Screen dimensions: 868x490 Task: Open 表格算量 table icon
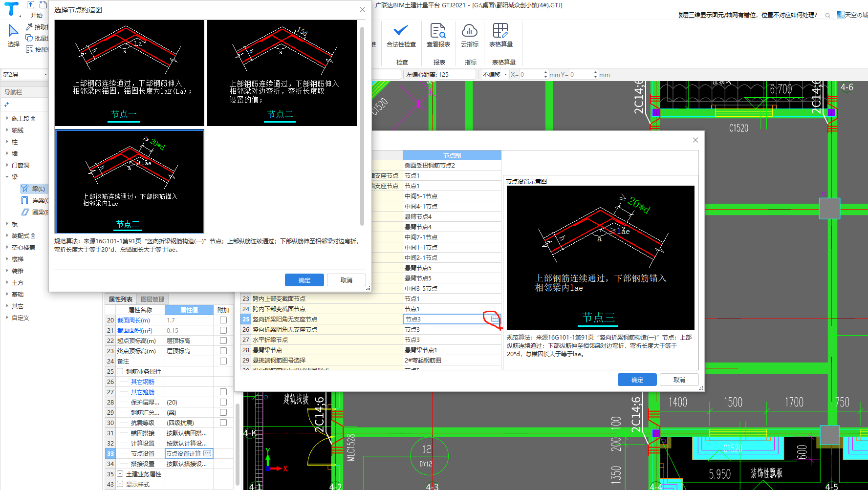pyautogui.click(x=500, y=31)
